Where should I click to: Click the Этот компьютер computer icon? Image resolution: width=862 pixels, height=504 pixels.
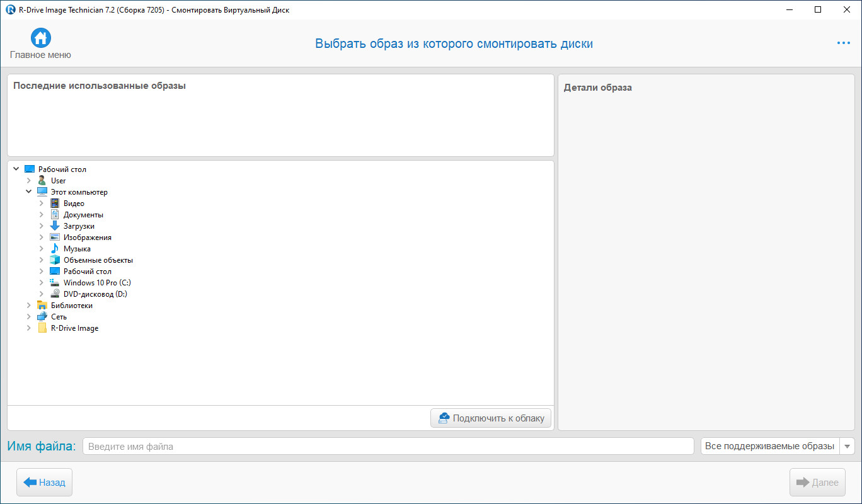pos(42,192)
